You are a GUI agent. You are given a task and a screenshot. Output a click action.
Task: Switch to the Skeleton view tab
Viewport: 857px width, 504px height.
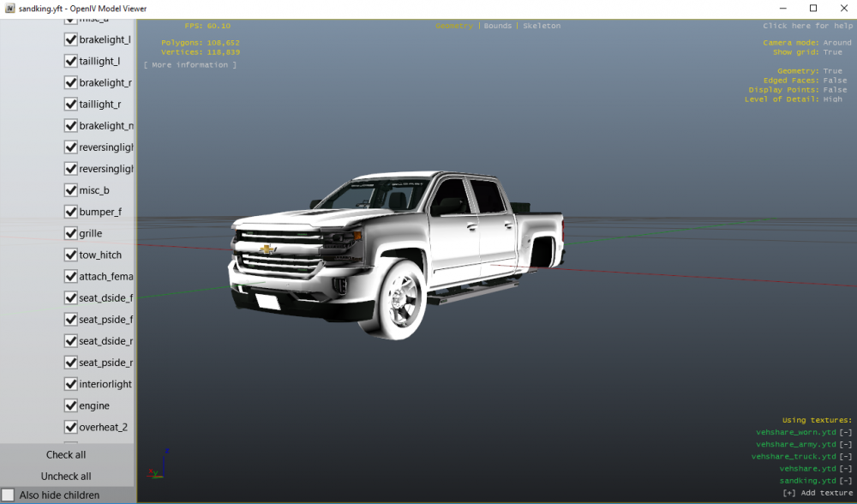542,26
